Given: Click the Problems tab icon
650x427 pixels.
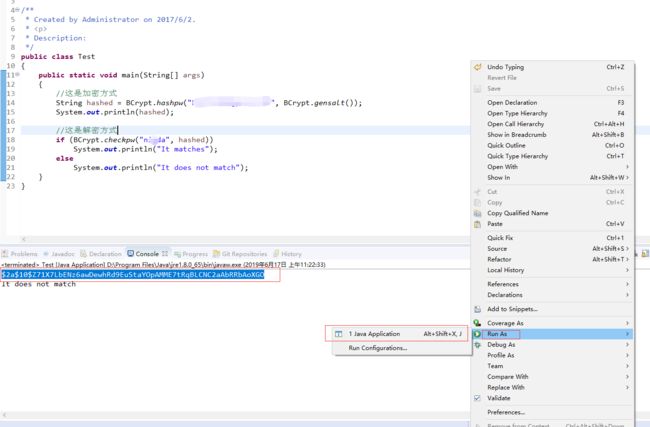Looking at the screenshot, I should tap(5, 253).
